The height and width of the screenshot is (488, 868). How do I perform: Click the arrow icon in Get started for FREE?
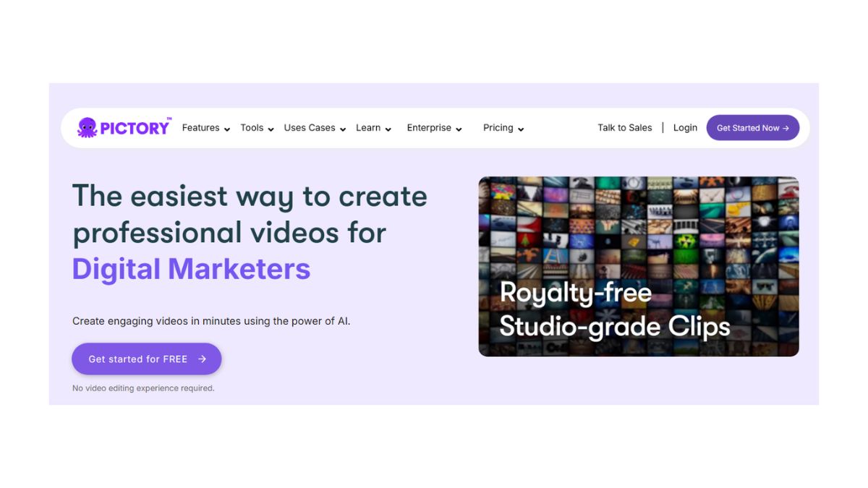(202, 359)
